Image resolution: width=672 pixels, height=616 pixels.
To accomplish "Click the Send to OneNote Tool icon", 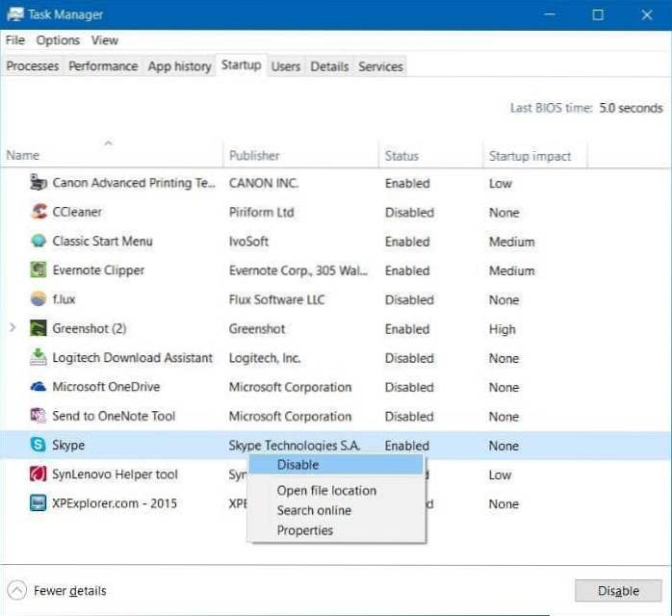I will [39, 416].
